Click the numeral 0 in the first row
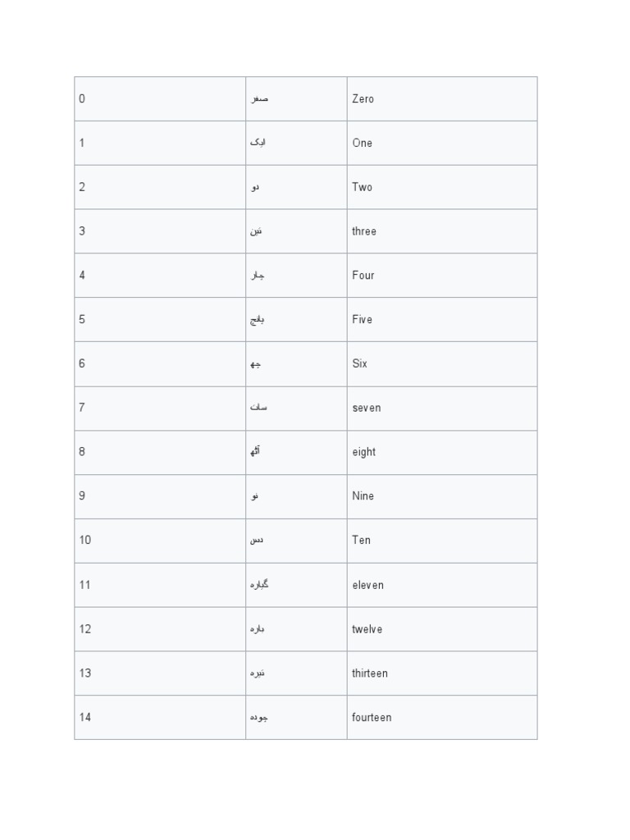630x840 pixels. pyautogui.click(x=82, y=99)
